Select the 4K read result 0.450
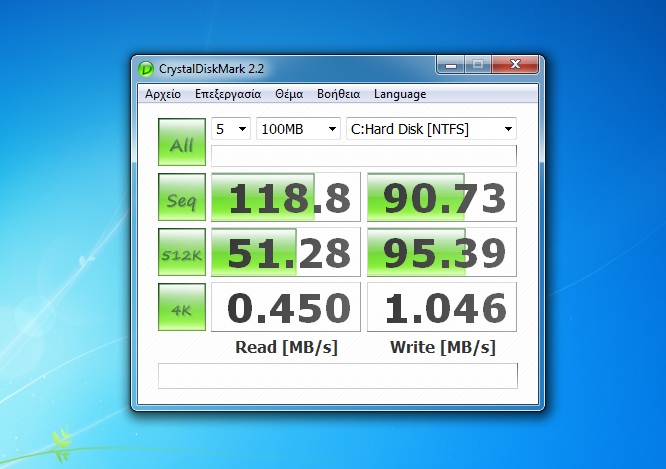 pos(286,307)
